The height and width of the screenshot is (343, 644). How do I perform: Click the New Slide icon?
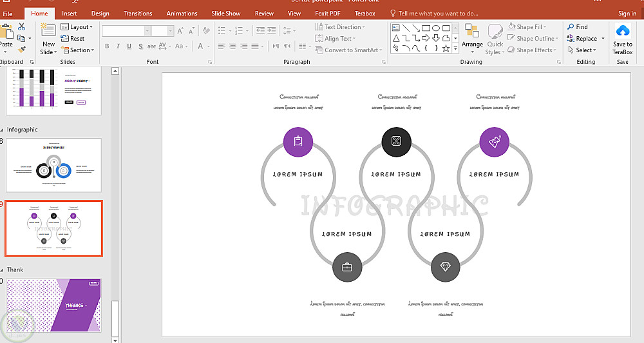tap(48, 30)
